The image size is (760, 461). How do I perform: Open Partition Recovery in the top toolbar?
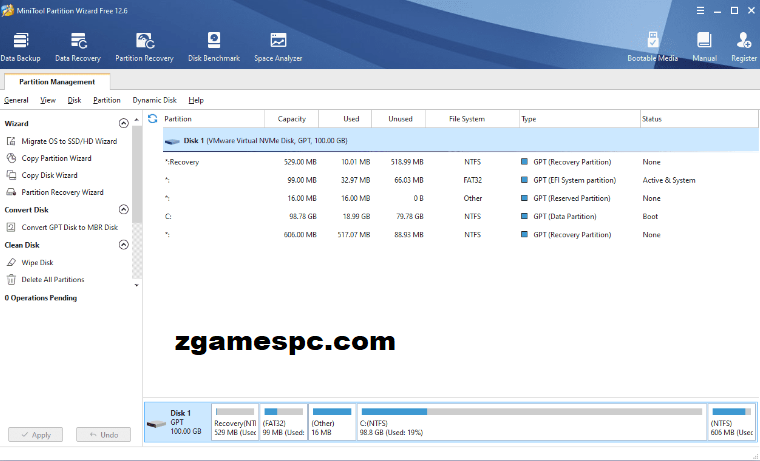click(144, 47)
